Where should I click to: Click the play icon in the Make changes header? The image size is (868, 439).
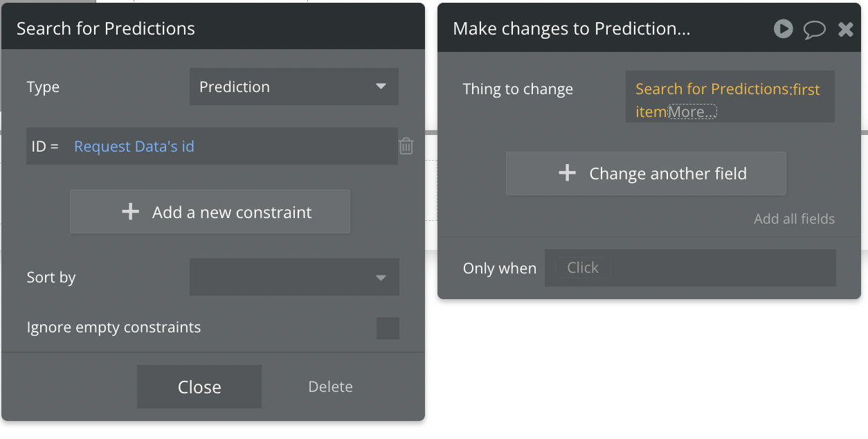(x=783, y=28)
